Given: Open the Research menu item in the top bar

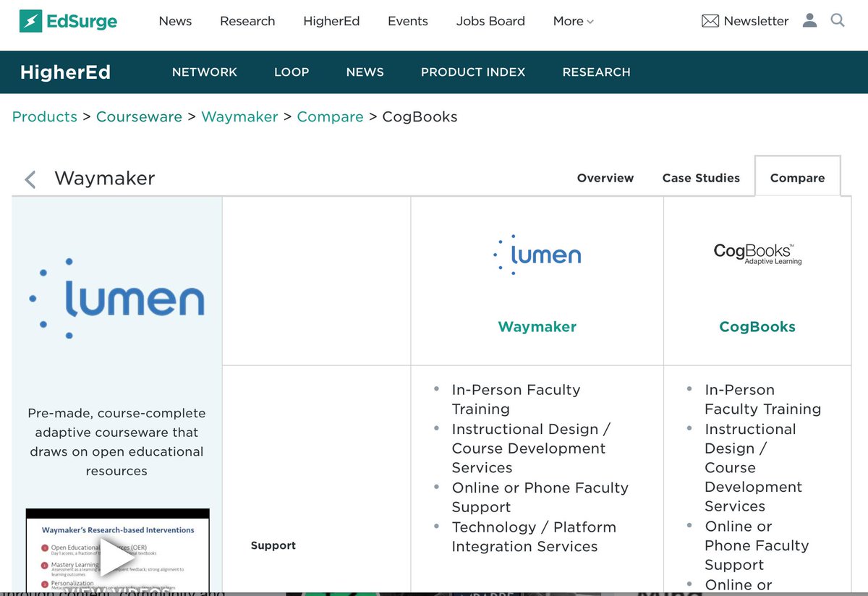Looking at the screenshot, I should tap(247, 21).
